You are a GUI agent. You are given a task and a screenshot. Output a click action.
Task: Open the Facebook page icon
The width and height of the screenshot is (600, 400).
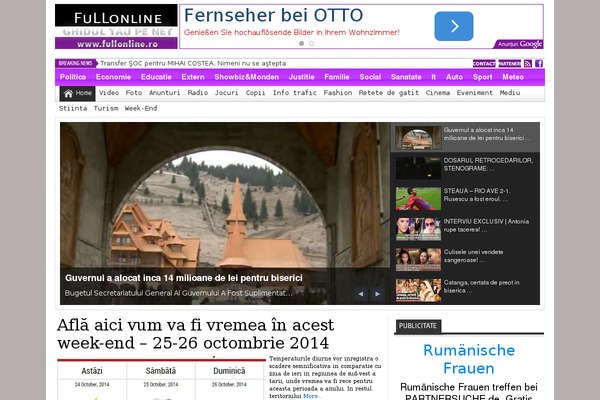pyautogui.click(x=539, y=64)
